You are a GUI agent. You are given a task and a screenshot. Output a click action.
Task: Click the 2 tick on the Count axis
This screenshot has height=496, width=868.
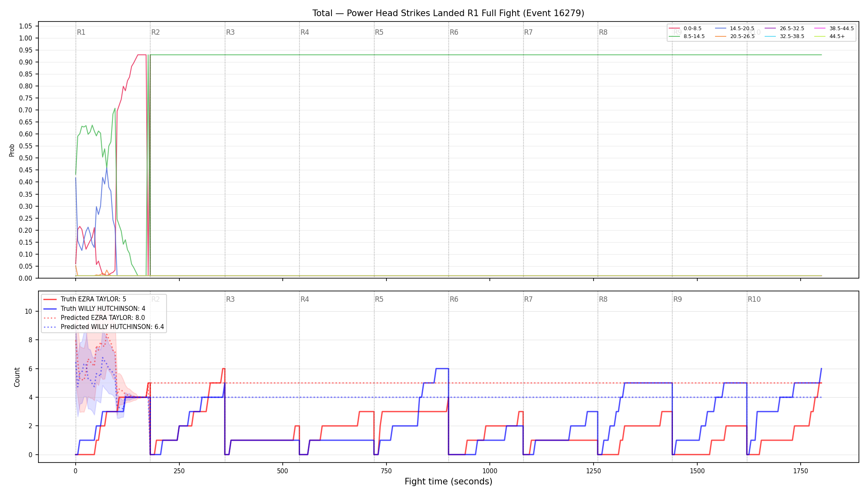[x=30, y=426]
